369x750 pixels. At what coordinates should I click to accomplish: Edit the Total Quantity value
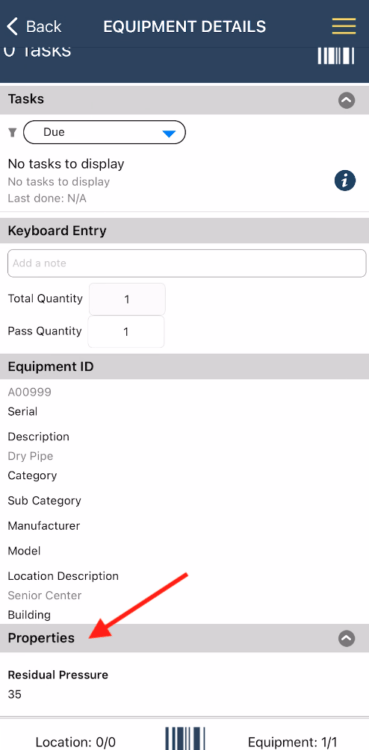(127, 299)
